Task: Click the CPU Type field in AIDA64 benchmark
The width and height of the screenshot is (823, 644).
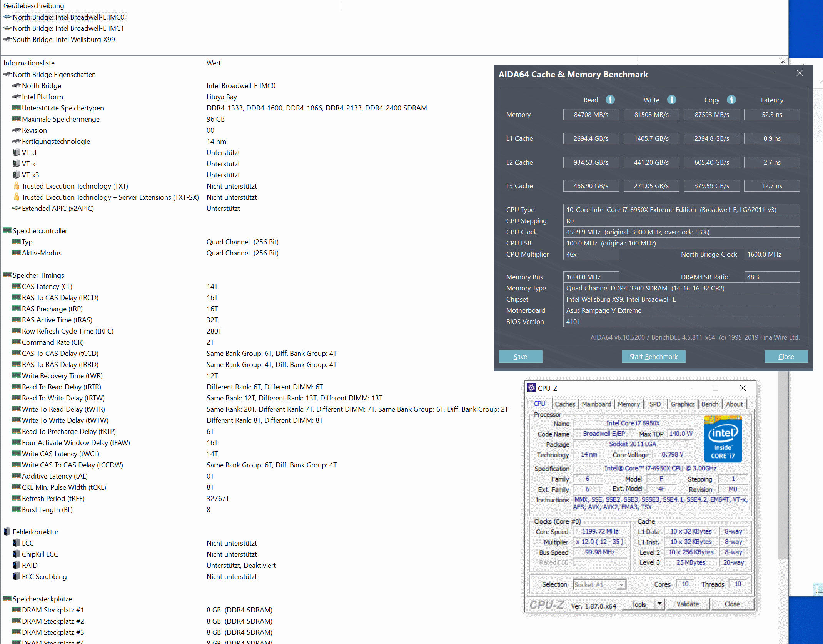Action: click(681, 210)
